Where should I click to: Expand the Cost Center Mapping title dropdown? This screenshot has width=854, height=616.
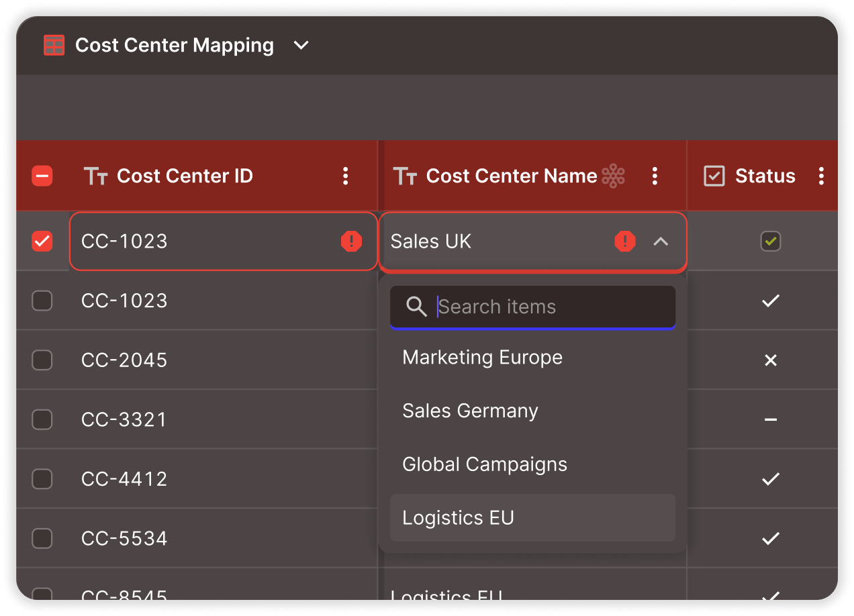301,46
